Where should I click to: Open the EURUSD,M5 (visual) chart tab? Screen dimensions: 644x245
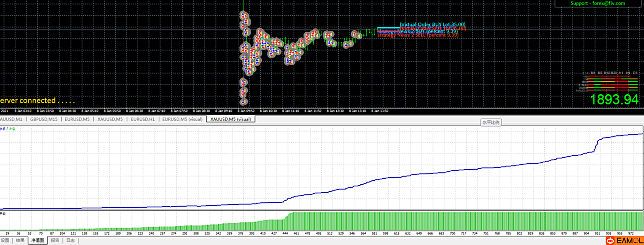(182, 119)
